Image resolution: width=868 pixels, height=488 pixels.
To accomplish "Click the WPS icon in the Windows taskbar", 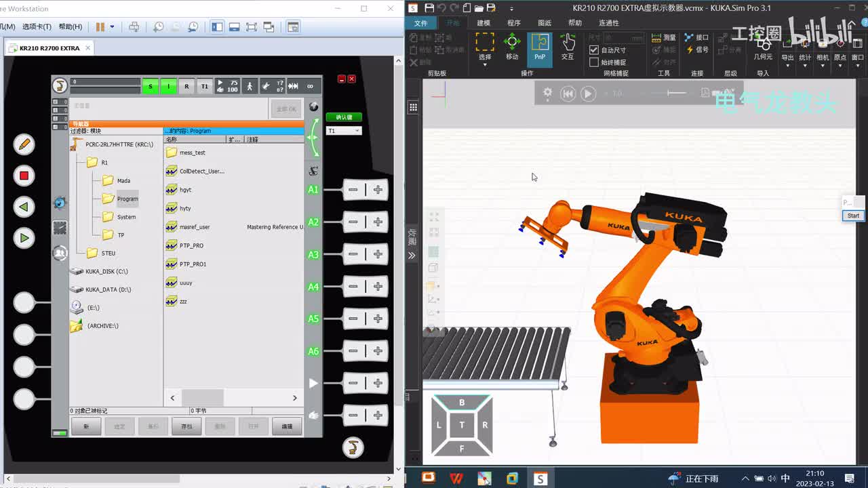I will pos(456,479).
